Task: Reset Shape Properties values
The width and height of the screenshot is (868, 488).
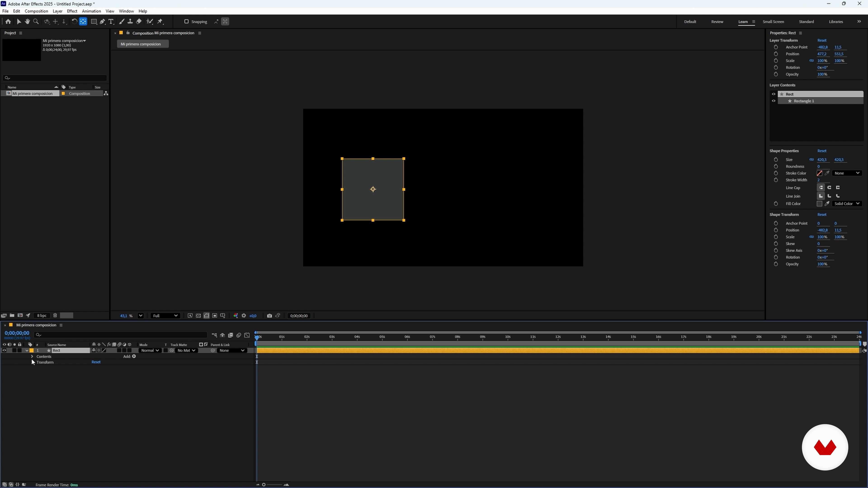Action: point(821,150)
